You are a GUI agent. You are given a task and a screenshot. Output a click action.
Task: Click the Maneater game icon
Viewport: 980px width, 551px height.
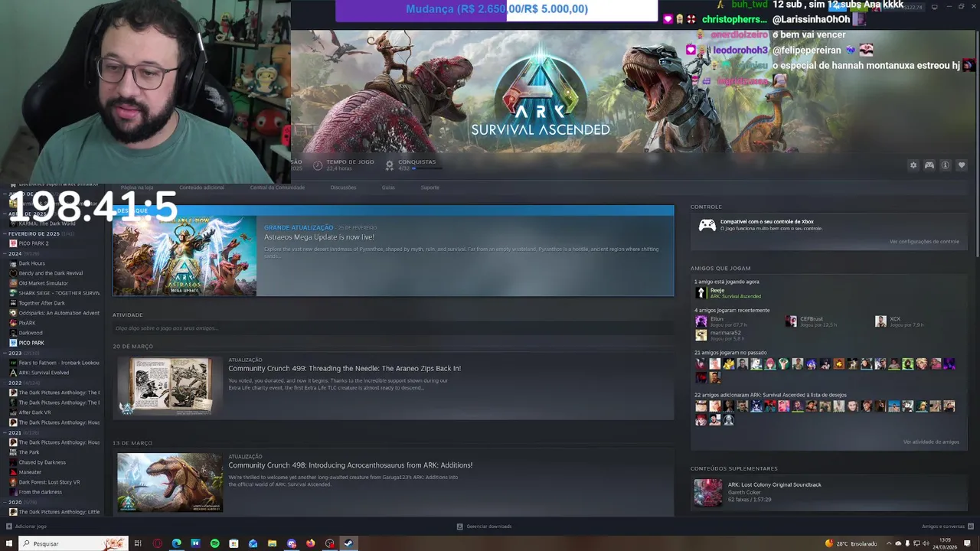click(x=13, y=472)
